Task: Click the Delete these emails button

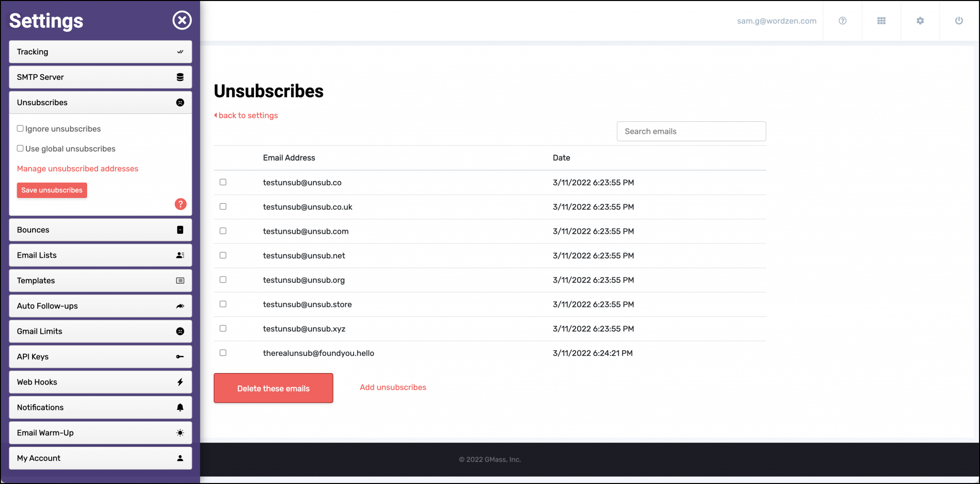Action: (x=273, y=388)
